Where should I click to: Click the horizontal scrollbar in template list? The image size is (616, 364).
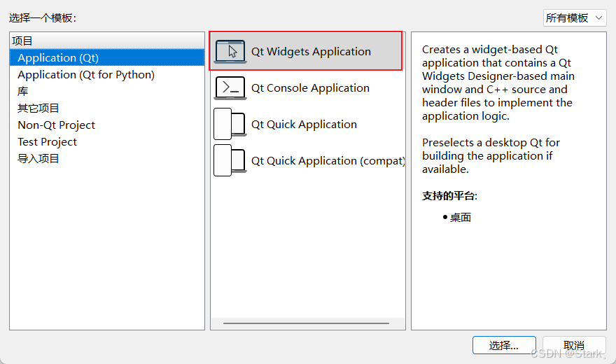tap(306, 323)
